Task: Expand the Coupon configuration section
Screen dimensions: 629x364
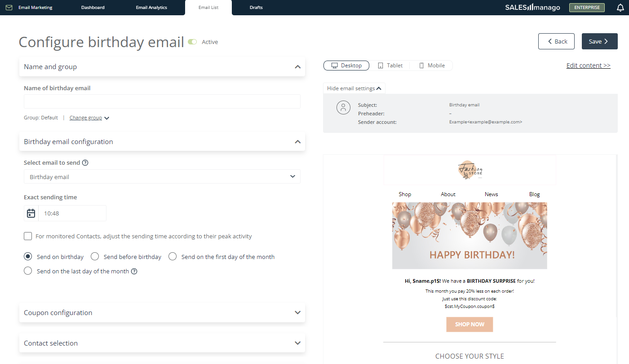Action: pyautogui.click(x=162, y=312)
